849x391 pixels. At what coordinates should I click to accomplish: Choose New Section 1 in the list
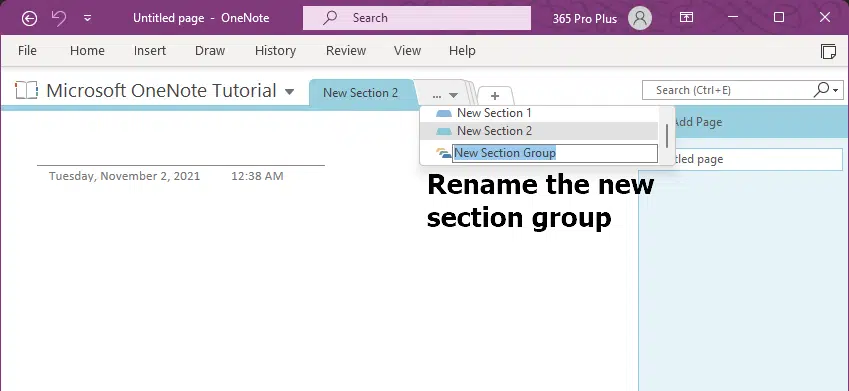[x=539, y=113]
